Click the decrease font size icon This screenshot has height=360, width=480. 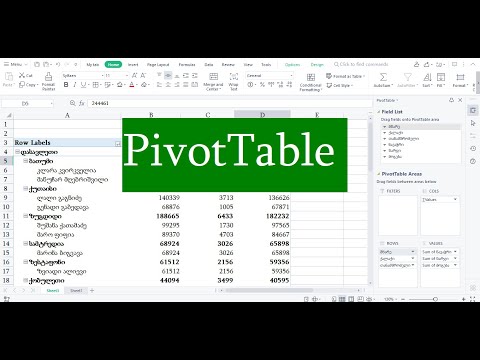143,76
